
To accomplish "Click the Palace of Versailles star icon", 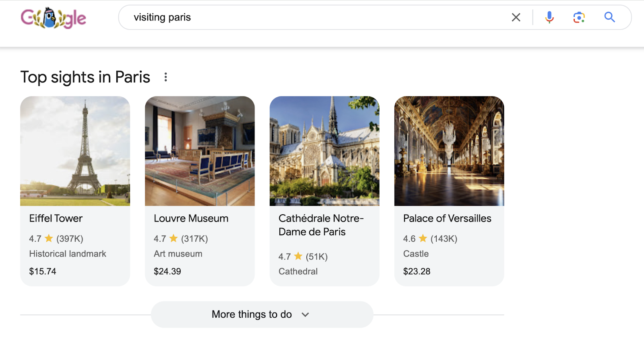I will click(423, 238).
